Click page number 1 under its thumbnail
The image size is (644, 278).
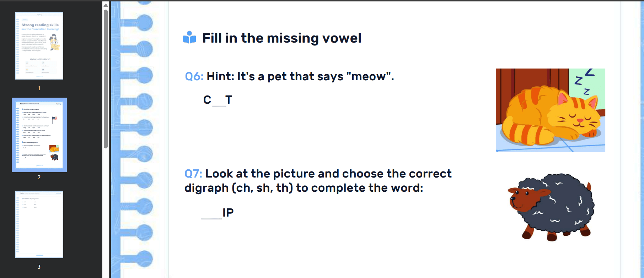[39, 88]
